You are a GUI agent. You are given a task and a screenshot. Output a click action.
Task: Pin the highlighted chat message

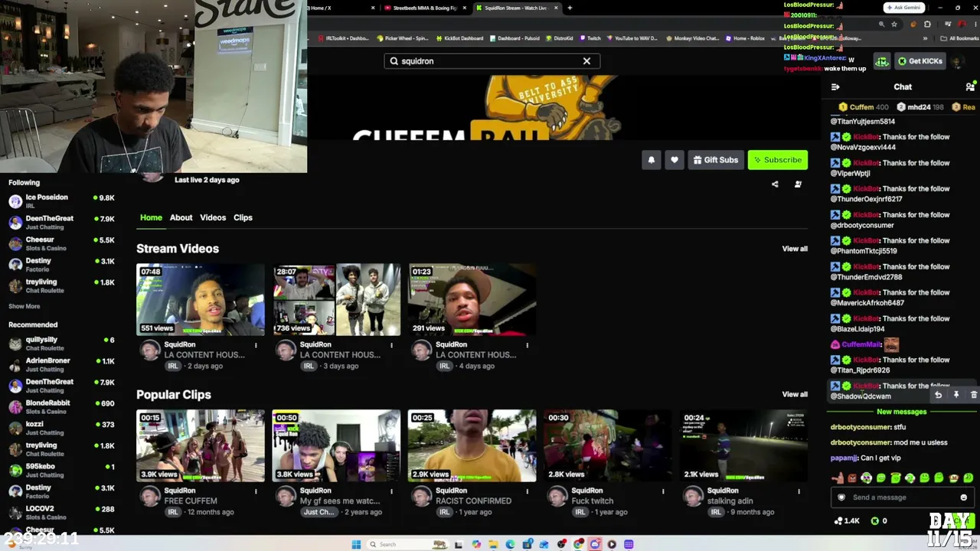point(955,395)
